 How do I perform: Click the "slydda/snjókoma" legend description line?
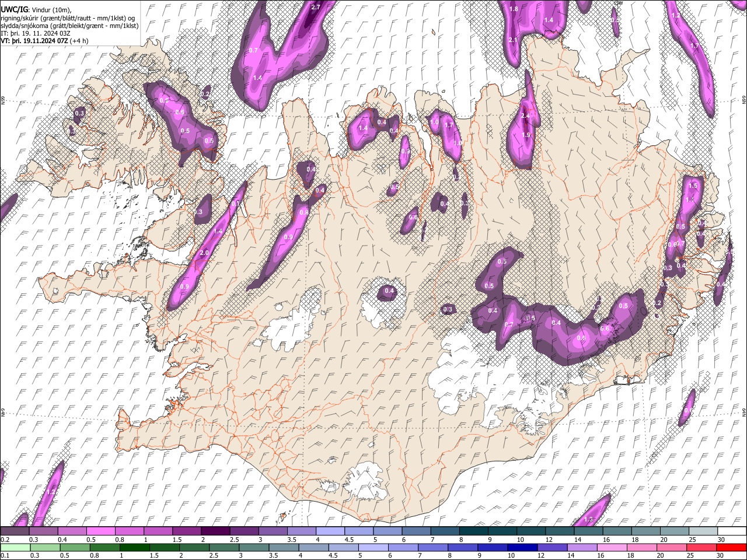pyautogui.click(x=69, y=26)
